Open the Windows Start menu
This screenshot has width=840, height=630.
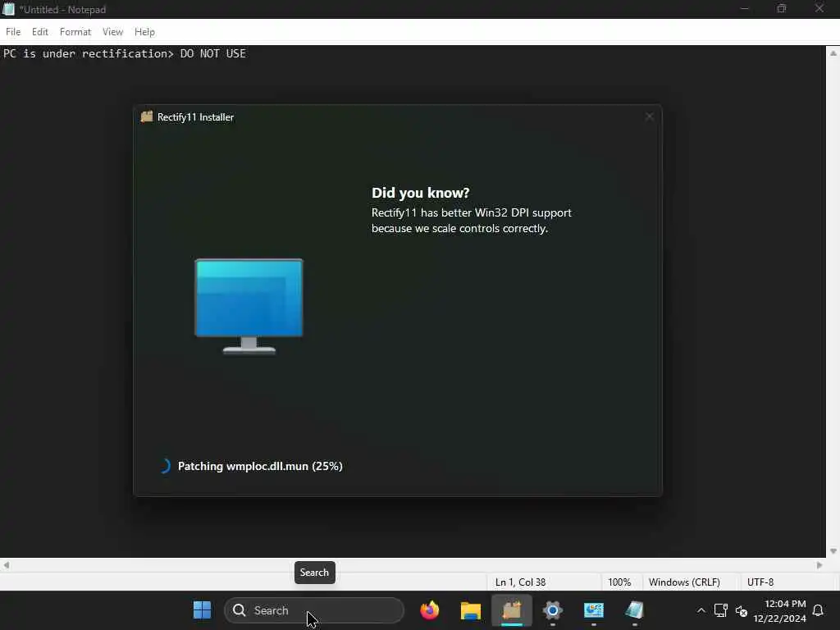[202, 610]
